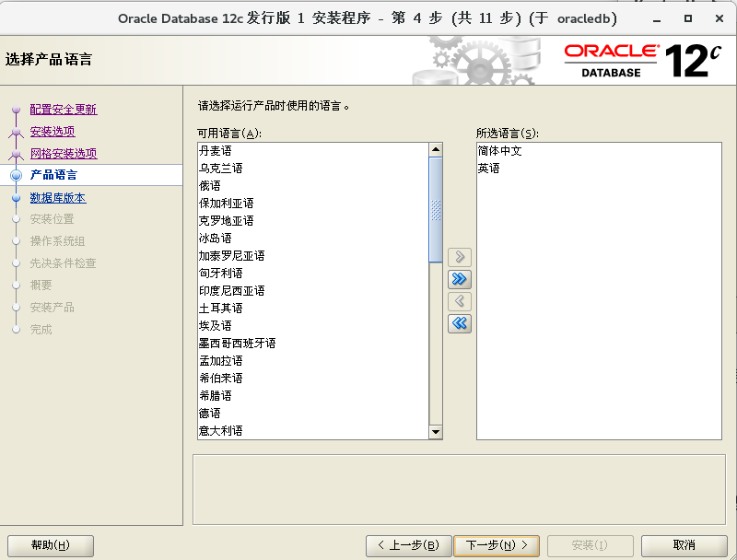Select 简体中文 in selected languages

click(599, 151)
